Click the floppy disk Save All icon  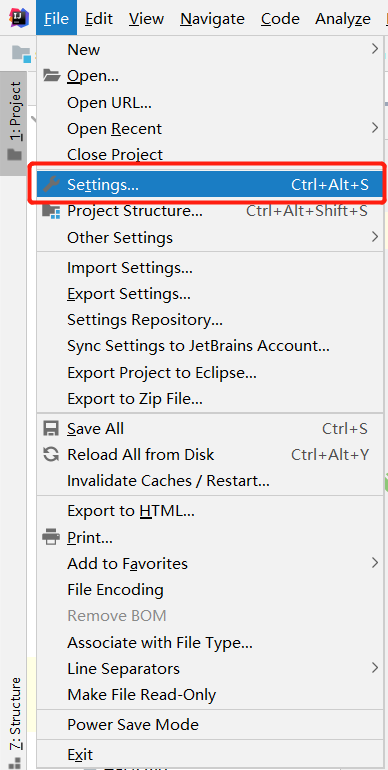[52, 428]
